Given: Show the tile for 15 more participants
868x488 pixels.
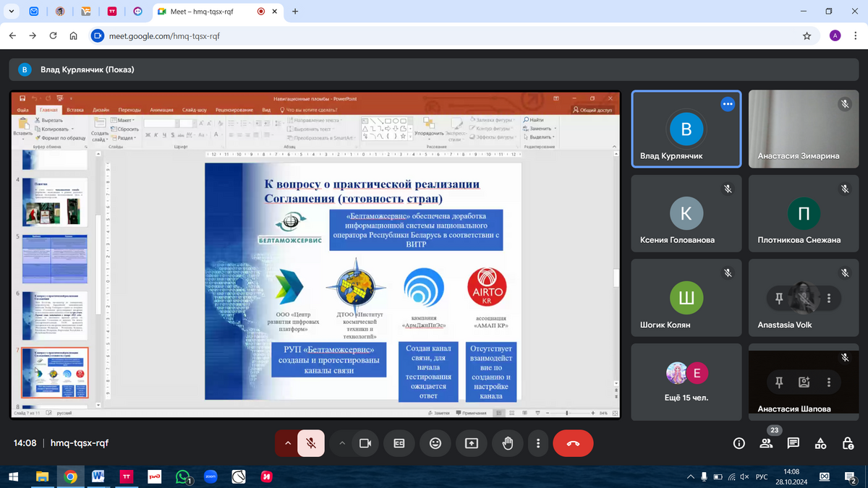Looking at the screenshot, I should pos(686,382).
